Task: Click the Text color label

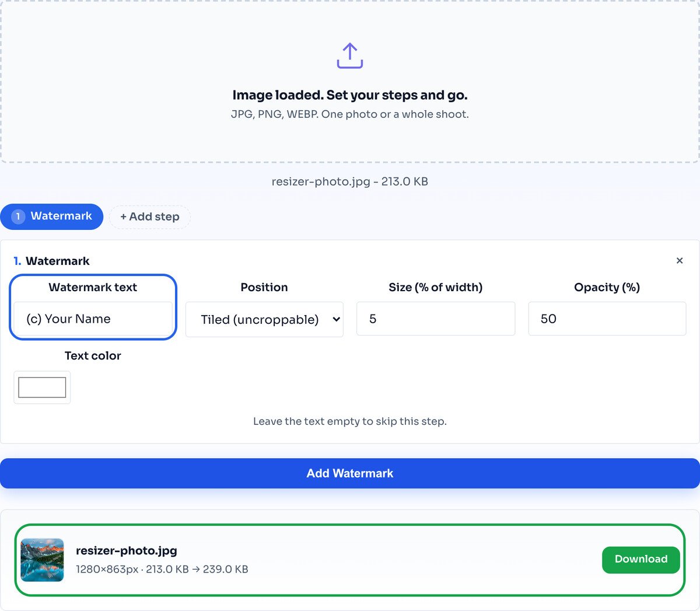Action: click(93, 355)
